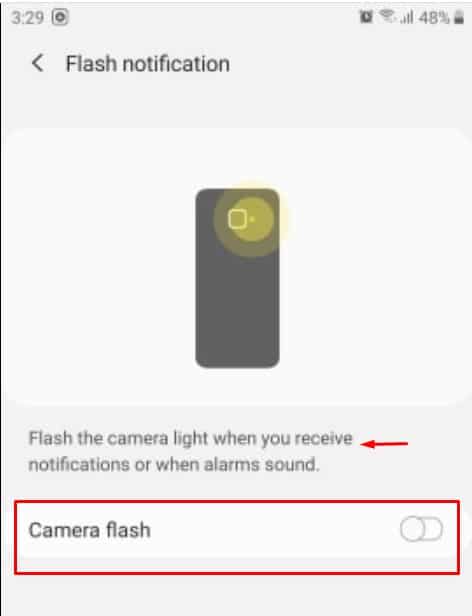Tap the 48% battery percentage
This screenshot has width=472, height=616.
click(434, 18)
